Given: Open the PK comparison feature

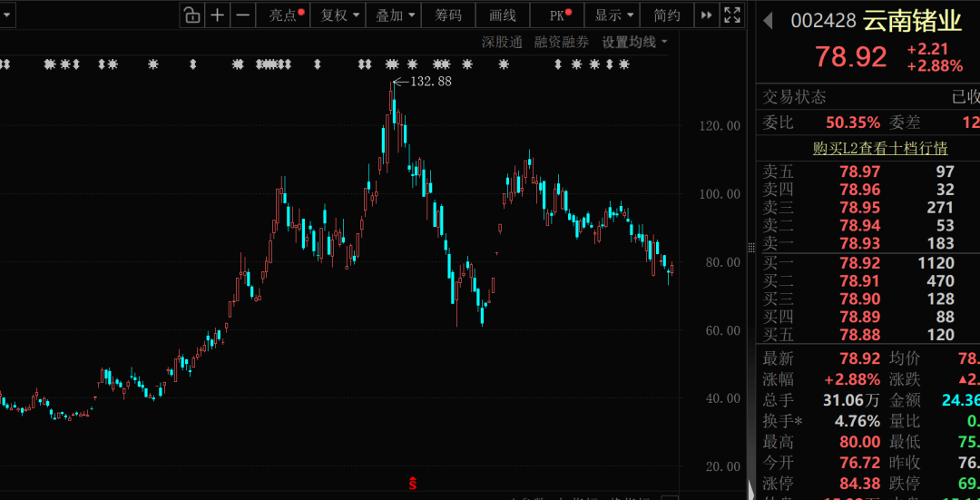Looking at the screenshot, I should [557, 15].
